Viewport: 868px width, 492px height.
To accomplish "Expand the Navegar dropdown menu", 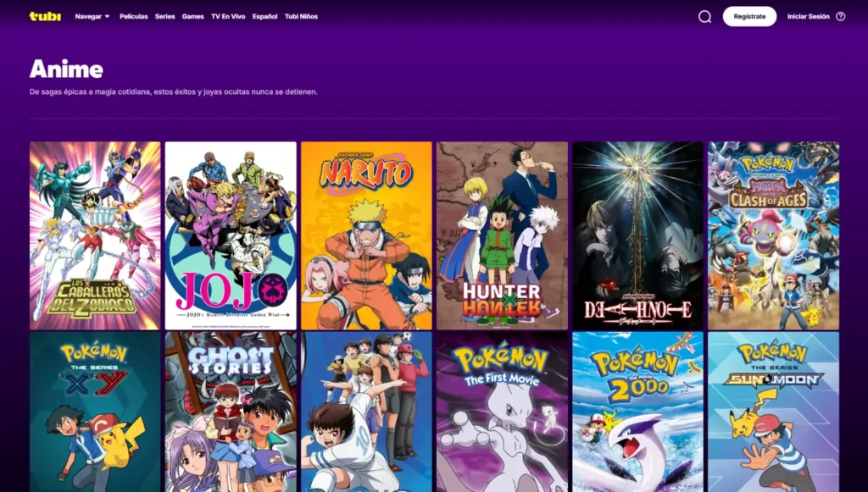I will tap(92, 17).
